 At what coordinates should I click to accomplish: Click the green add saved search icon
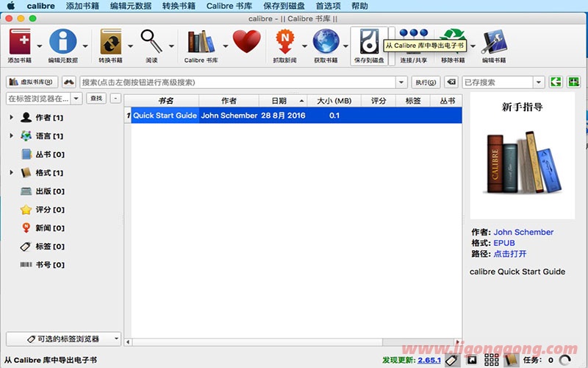pyautogui.click(x=573, y=82)
